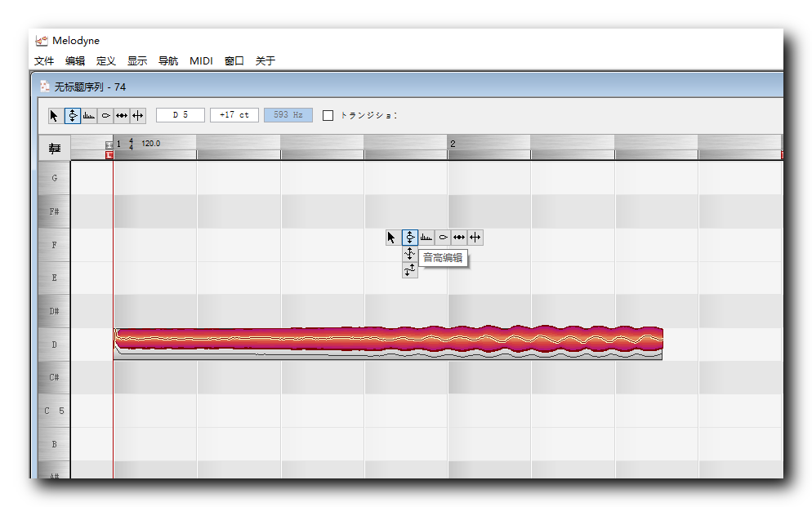Select the formant tool in top toolbar
812x507 pixels.
coord(89,115)
